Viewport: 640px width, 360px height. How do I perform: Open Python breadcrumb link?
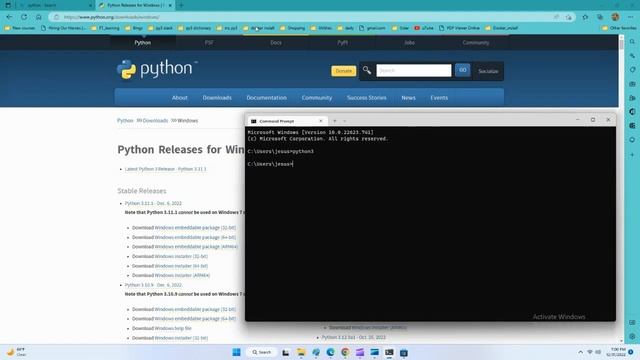click(125, 120)
